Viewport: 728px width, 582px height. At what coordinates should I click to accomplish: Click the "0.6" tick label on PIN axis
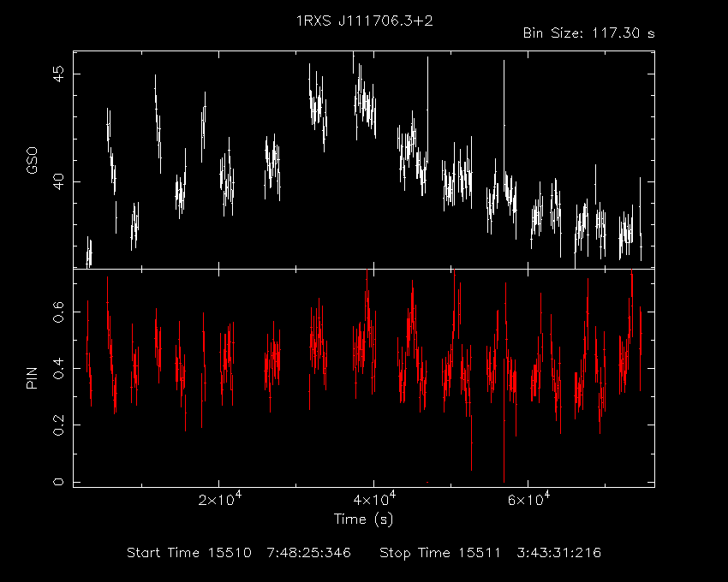(59, 312)
